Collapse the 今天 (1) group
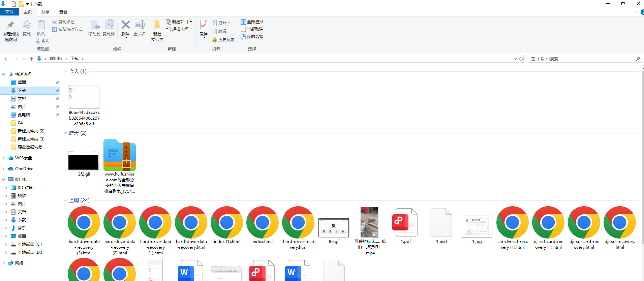The image size is (644, 281). (65, 71)
